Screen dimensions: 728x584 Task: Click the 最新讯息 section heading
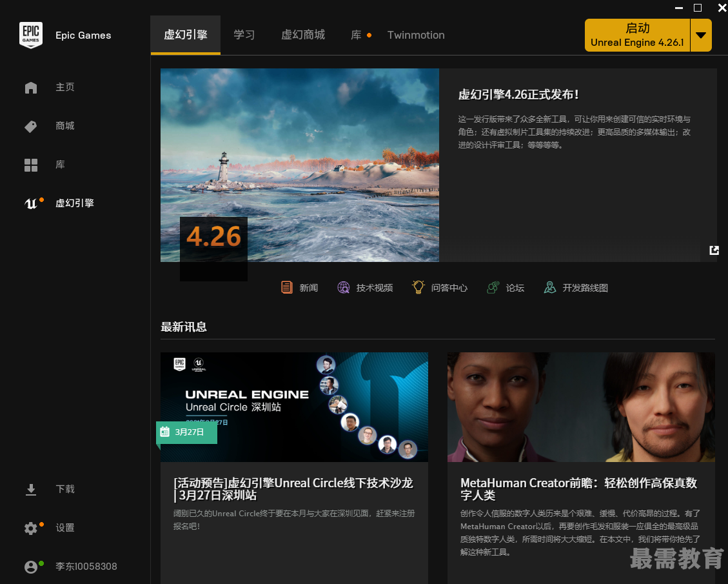coord(184,327)
